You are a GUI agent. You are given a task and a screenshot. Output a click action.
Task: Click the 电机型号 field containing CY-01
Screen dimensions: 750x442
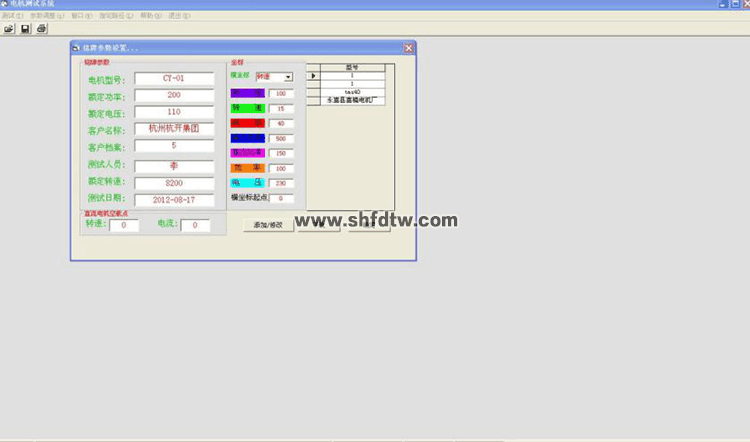point(174,78)
